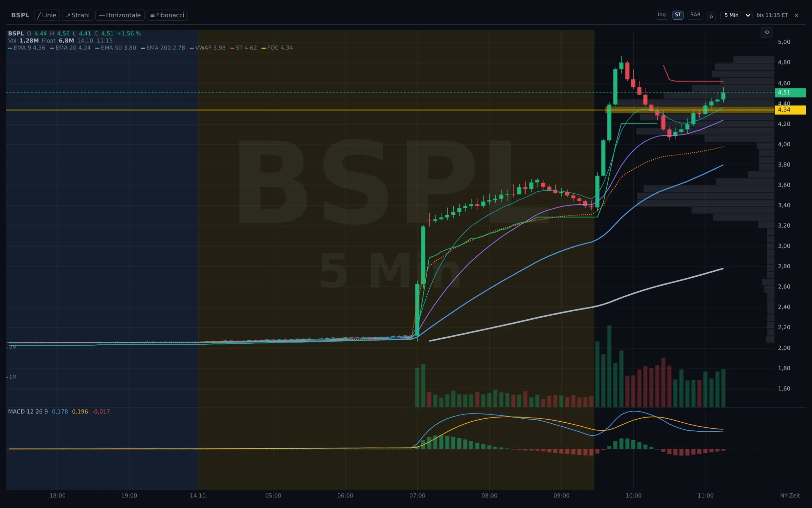The height and width of the screenshot is (508, 812).
Task: Click the 10:00 time axis label
Action: click(x=633, y=495)
